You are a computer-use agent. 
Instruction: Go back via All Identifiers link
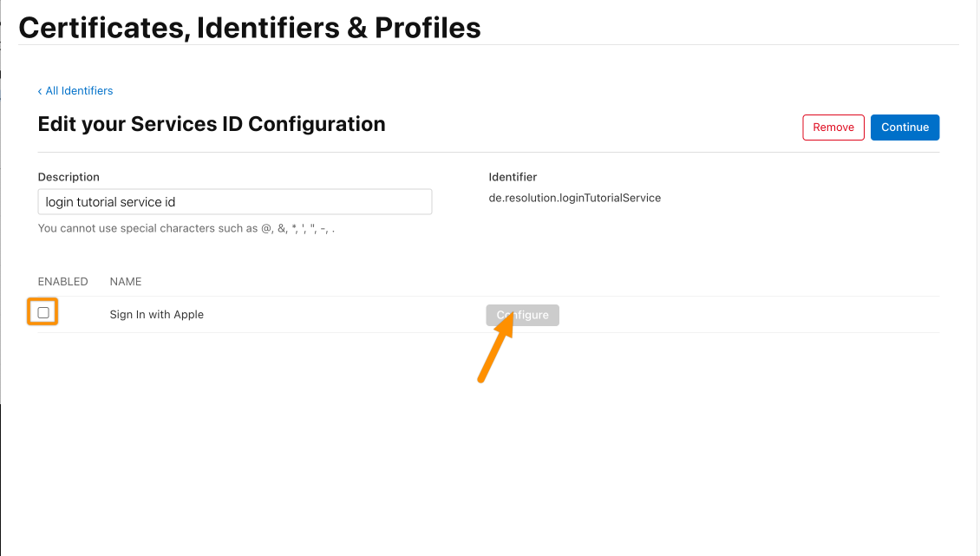click(79, 91)
